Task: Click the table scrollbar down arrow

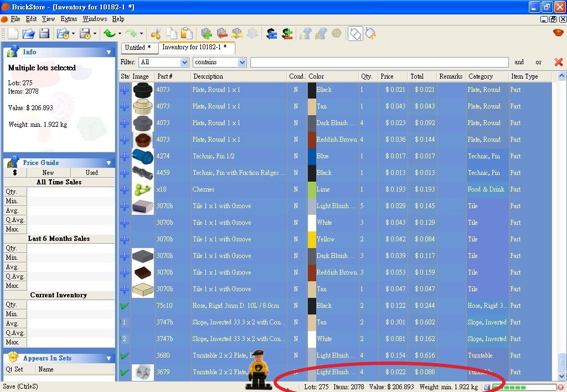Action: pyautogui.click(x=561, y=377)
